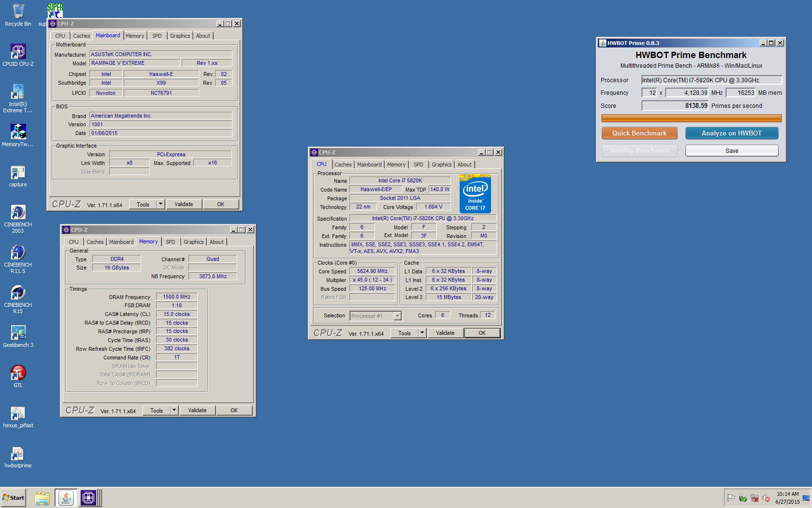The image size is (812, 508).
Task: Click the NB Frequency 3873.8 MHz value
Action: (213, 277)
